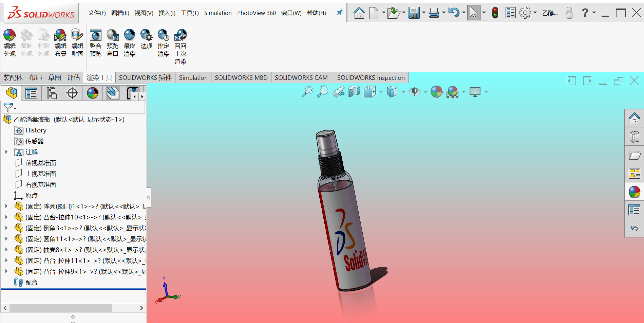The image size is (644, 323).
Task: Open the ConfigurationManager tab
Action: (x=52, y=93)
